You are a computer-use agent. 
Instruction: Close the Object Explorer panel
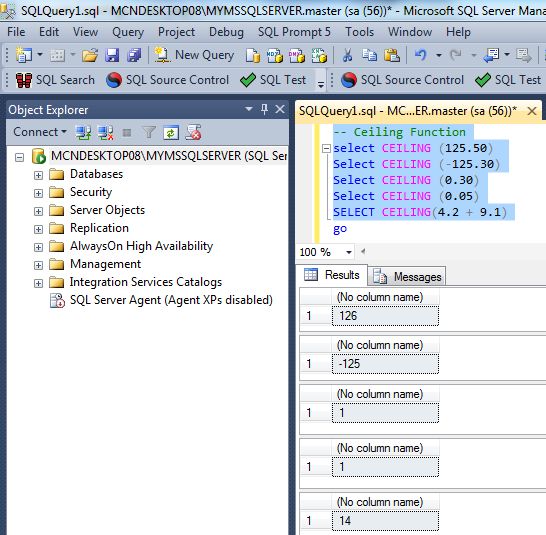pos(280,109)
